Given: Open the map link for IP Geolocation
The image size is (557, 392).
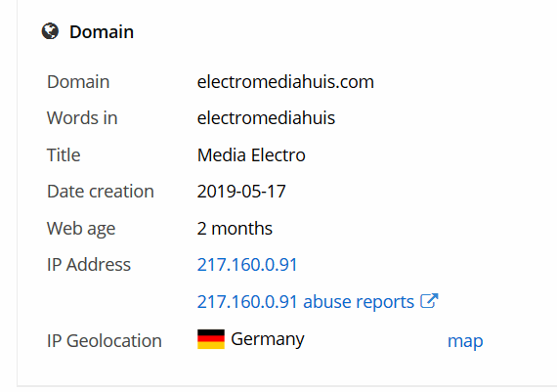Looking at the screenshot, I should pyautogui.click(x=465, y=341).
